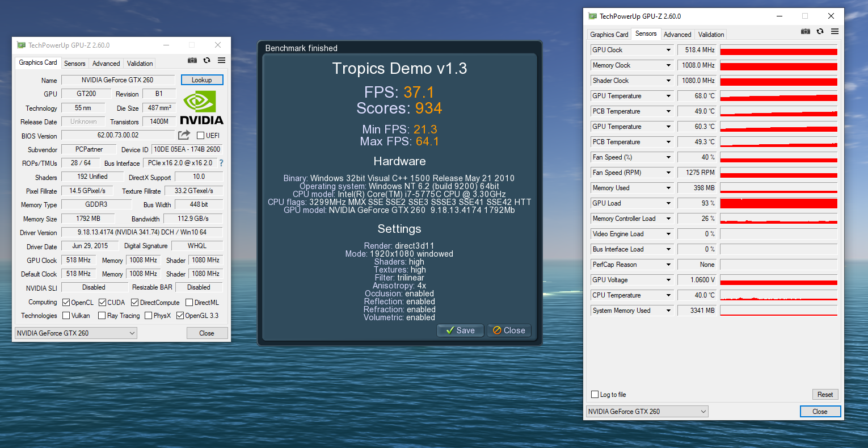This screenshot has height=448, width=868.
Task: Click Reset button in Sensors window
Action: pos(825,395)
